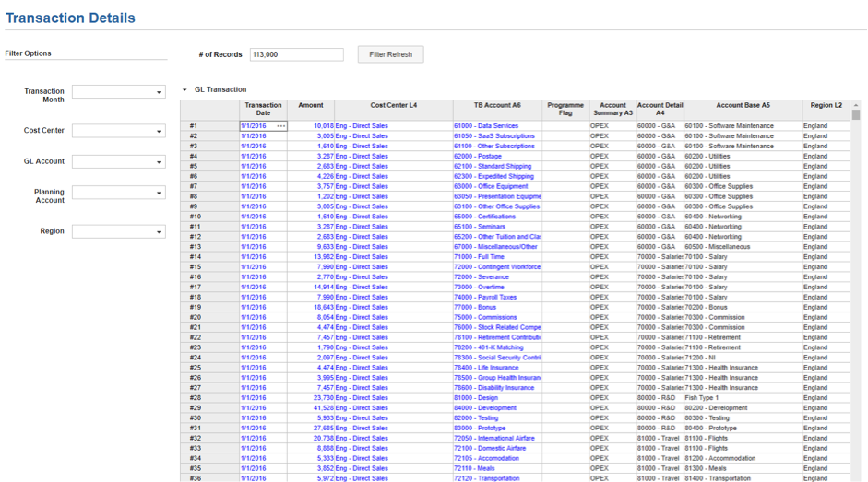This screenshot has height=482, width=868.
Task: Click '72100 - Domestic Airfare' cell
Action: (x=497, y=448)
